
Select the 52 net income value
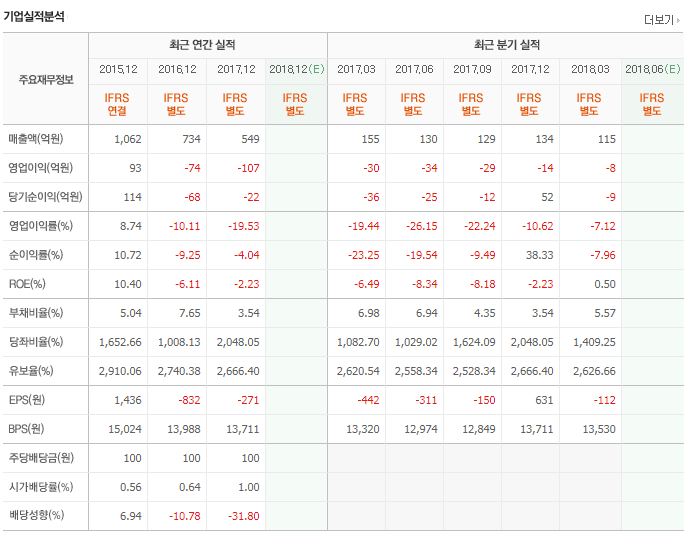tap(547, 197)
